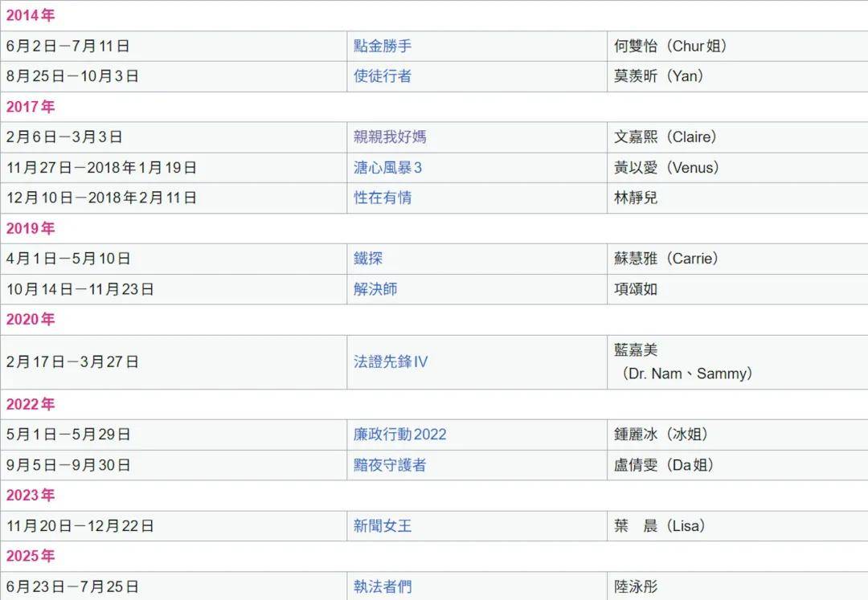Click the 2014年 year heading
The image size is (868, 600).
click(31, 15)
